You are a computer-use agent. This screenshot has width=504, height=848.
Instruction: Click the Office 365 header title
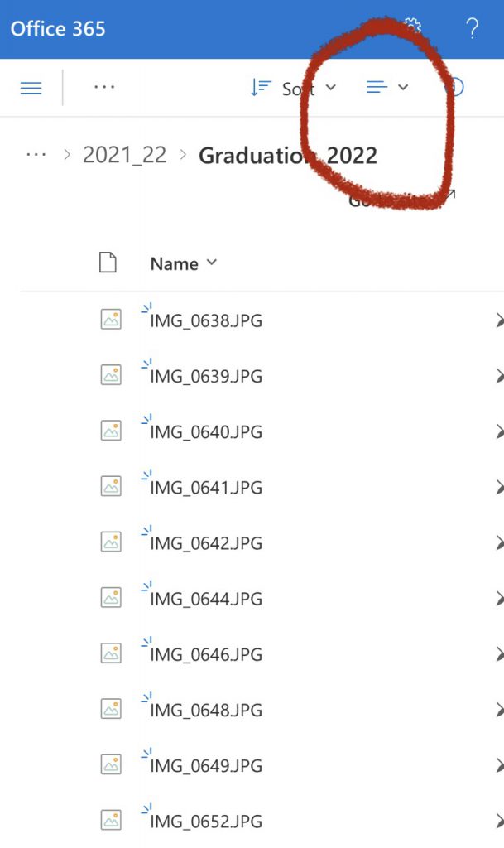click(x=58, y=29)
